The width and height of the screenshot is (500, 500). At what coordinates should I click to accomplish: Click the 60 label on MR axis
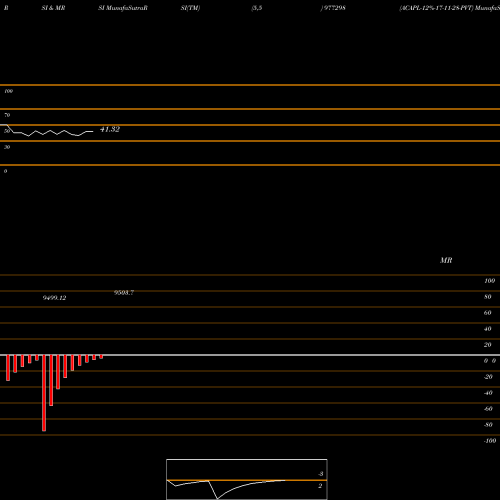pyautogui.click(x=488, y=313)
